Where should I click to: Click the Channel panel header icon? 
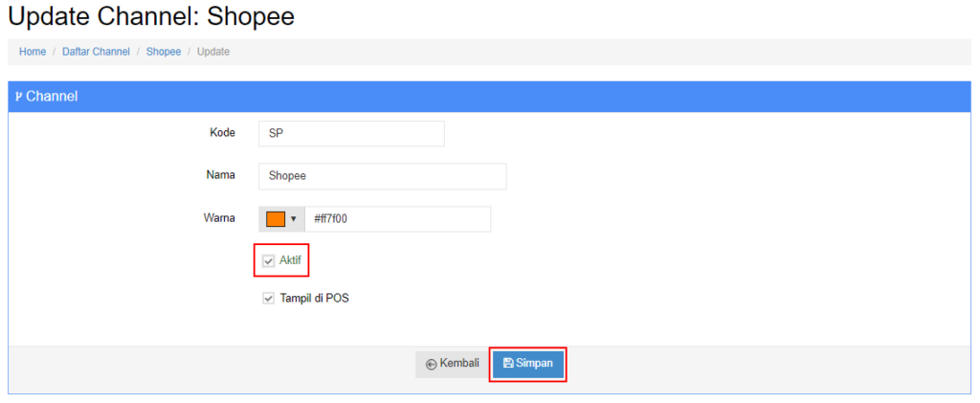coord(18,97)
